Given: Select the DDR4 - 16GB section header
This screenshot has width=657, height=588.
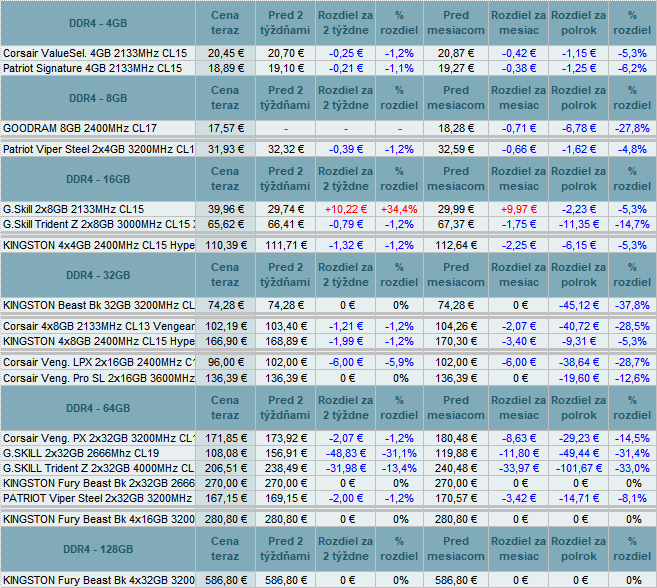Looking at the screenshot, I should point(98,179).
